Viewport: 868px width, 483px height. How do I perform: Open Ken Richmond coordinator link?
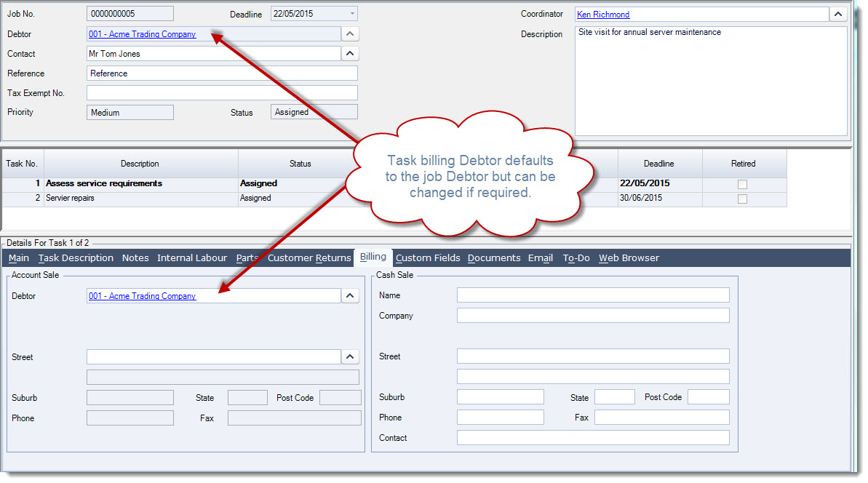coord(603,15)
